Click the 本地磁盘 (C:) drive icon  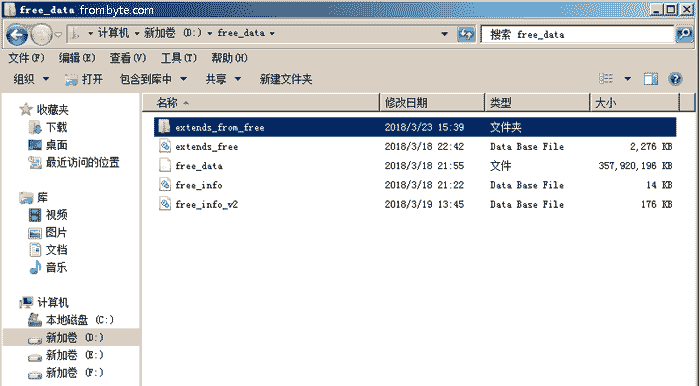35,320
